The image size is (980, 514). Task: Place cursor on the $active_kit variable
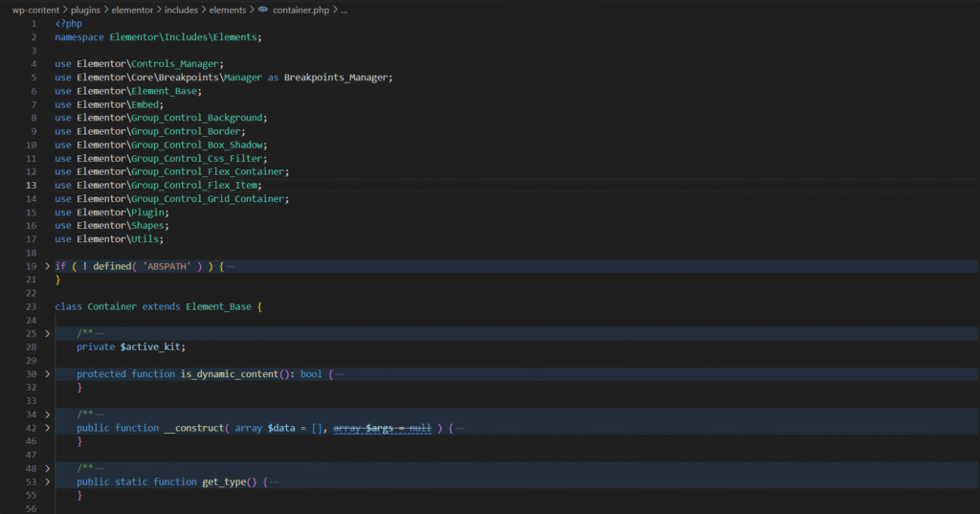(151, 346)
